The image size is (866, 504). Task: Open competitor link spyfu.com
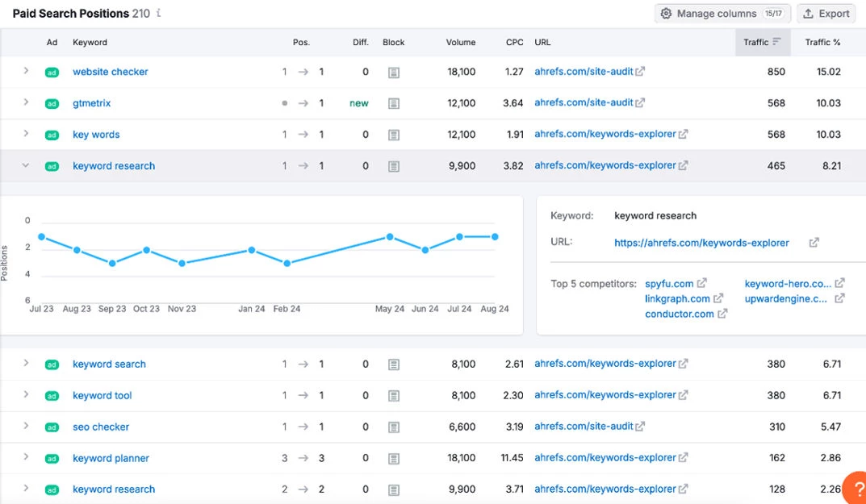pos(669,284)
